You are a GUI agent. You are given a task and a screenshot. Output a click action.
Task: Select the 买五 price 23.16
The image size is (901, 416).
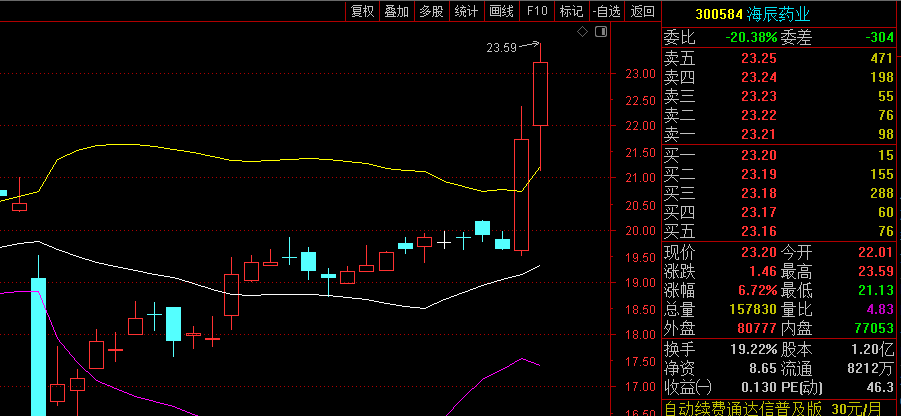(x=758, y=232)
